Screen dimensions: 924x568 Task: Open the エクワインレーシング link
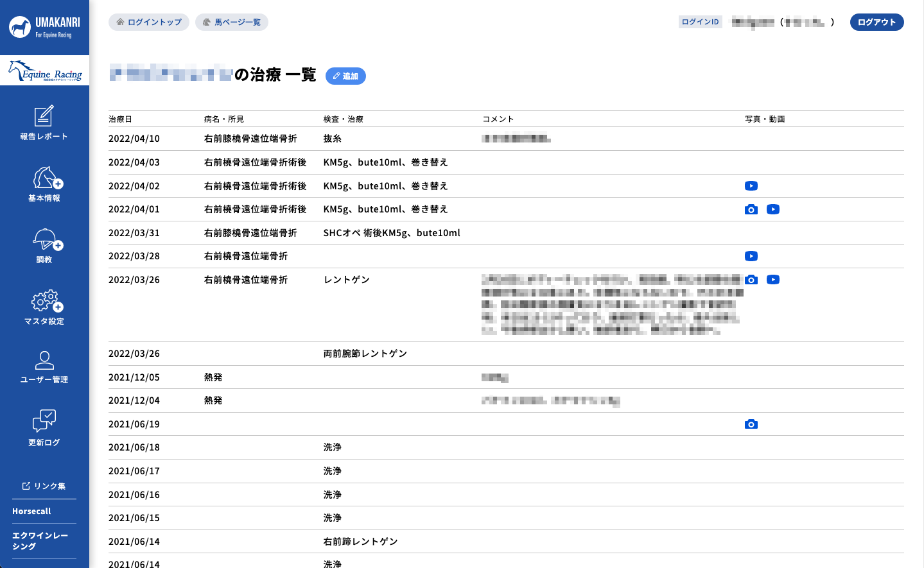coord(40,539)
